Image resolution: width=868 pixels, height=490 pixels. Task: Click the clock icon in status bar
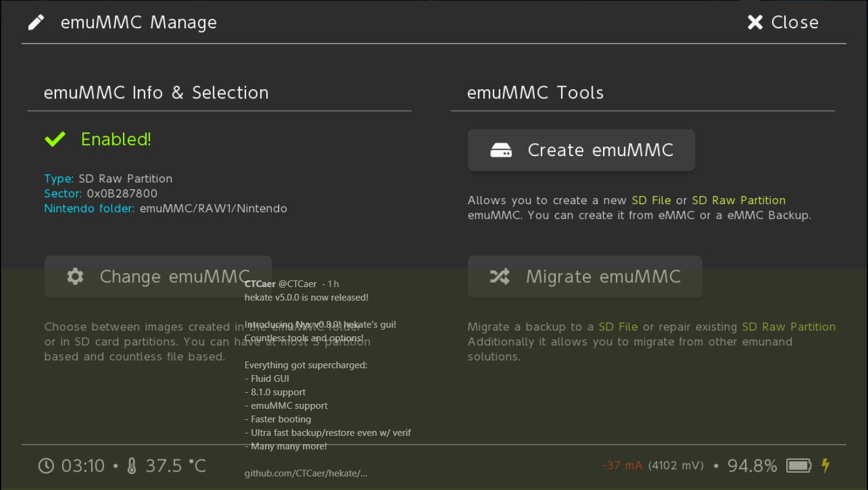(46, 466)
